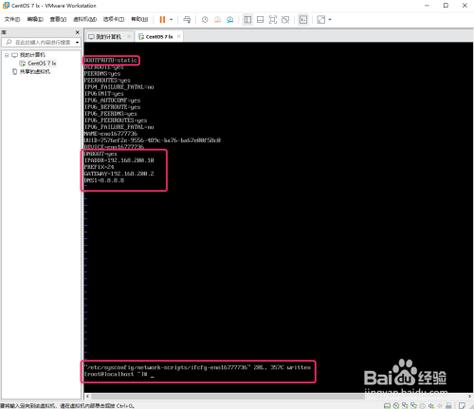
Task: Open the 选项卡 menu
Action: click(114, 19)
